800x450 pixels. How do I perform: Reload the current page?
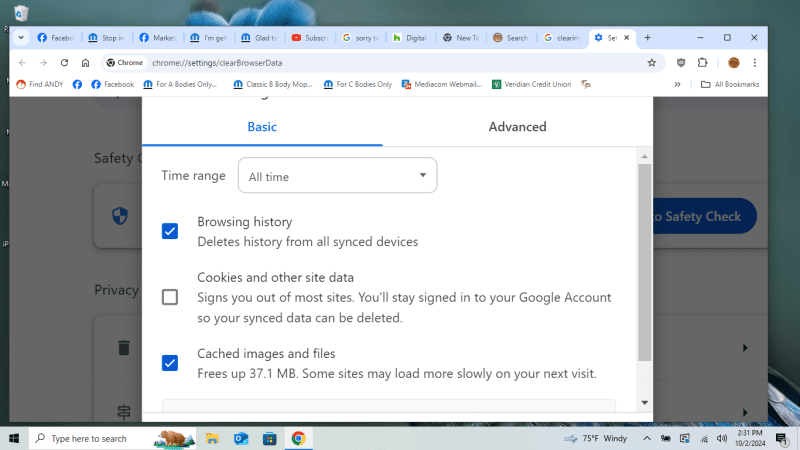click(63, 62)
